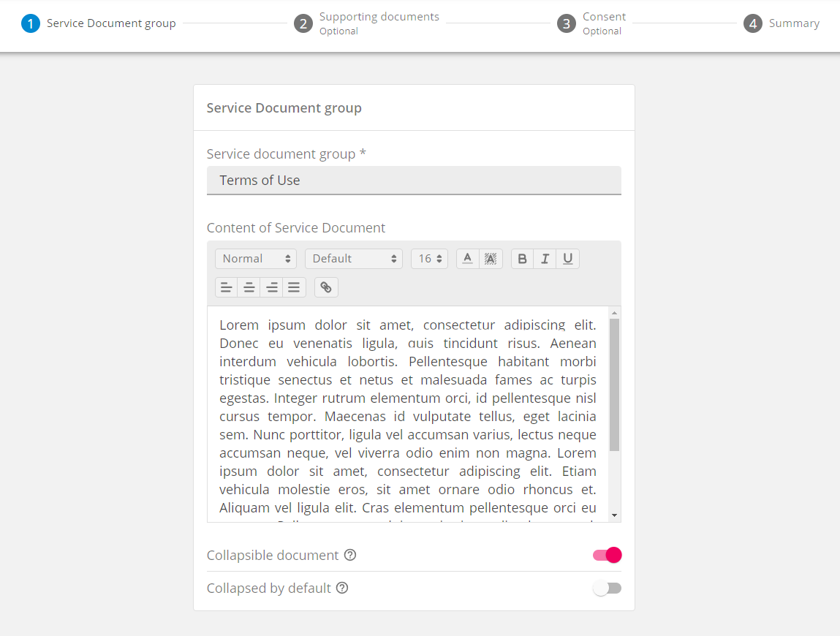Image resolution: width=840 pixels, height=636 pixels.
Task: Justify the document text
Action: [x=294, y=287]
